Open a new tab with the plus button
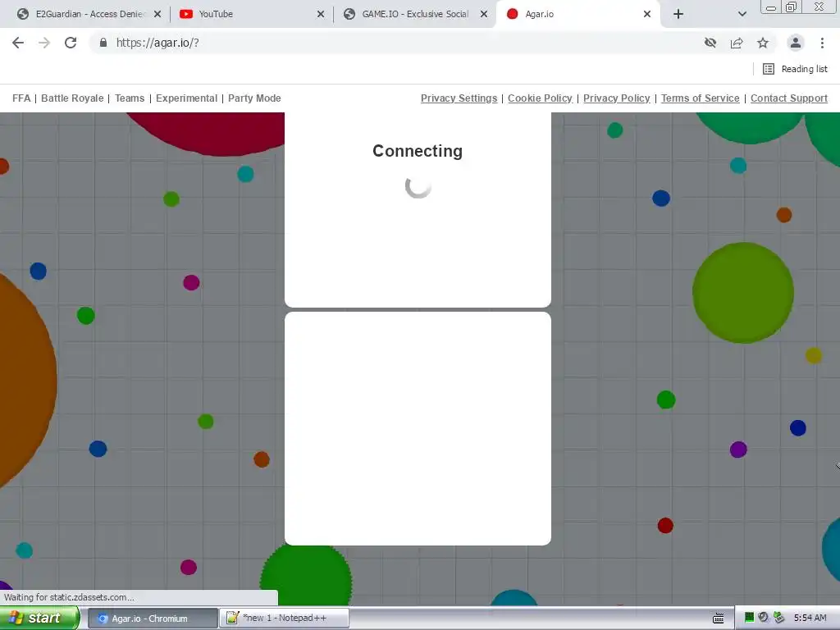 (678, 14)
